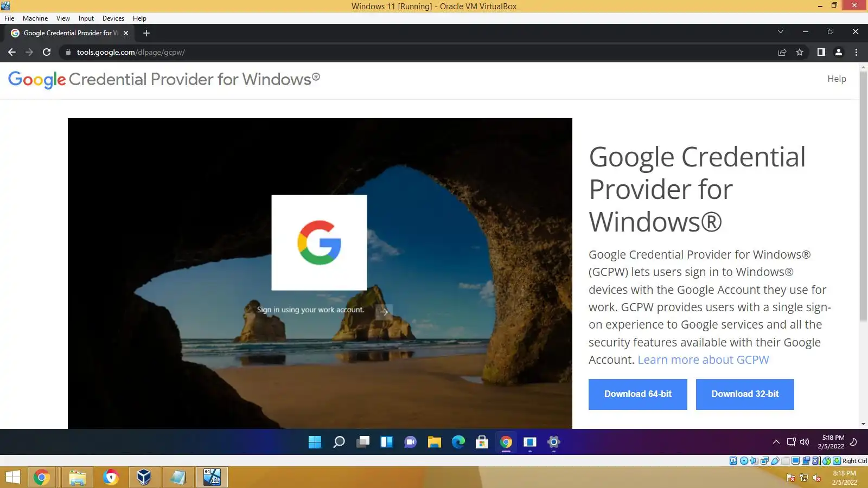View site info via the padlock icon
This screenshot has height=488, width=868.
pos(68,52)
